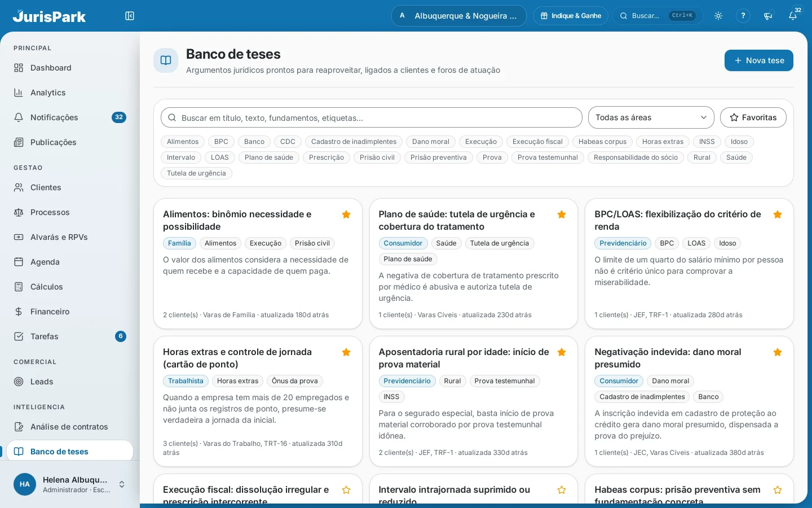Unfavorite the Plano de saúde thesis star
Screen dimensions: 812x508
pyautogui.click(x=562, y=214)
